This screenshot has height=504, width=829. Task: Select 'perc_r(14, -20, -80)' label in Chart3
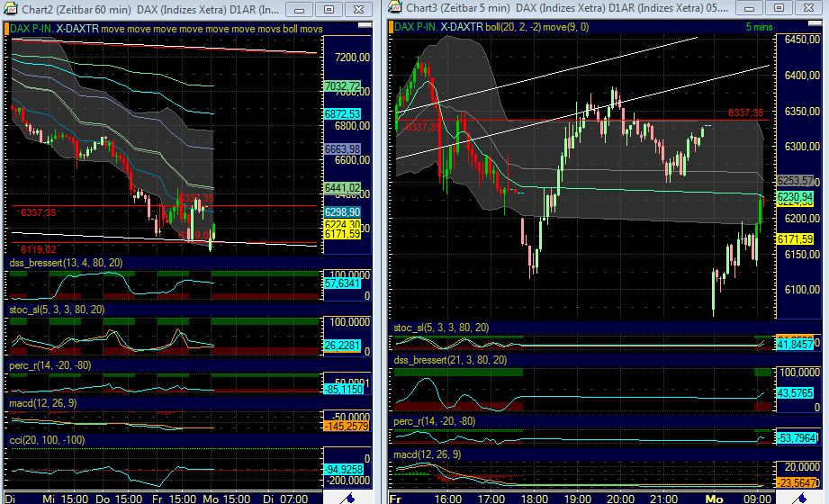tap(434, 421)
